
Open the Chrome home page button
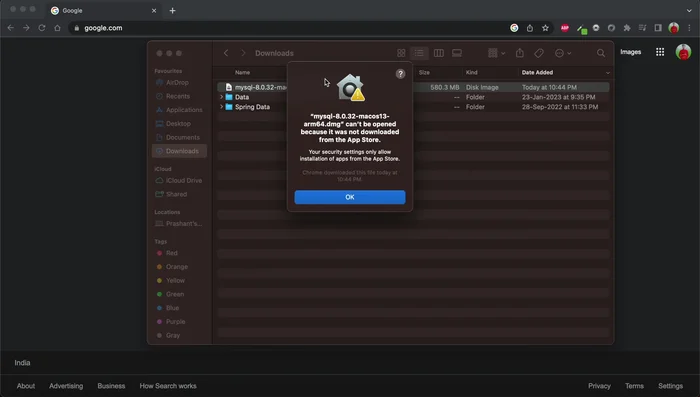tap(57, 28)
